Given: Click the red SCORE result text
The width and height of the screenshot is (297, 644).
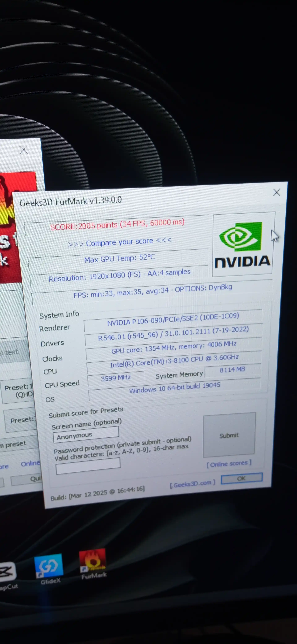Looking at the screenshot, I should 117,224.
